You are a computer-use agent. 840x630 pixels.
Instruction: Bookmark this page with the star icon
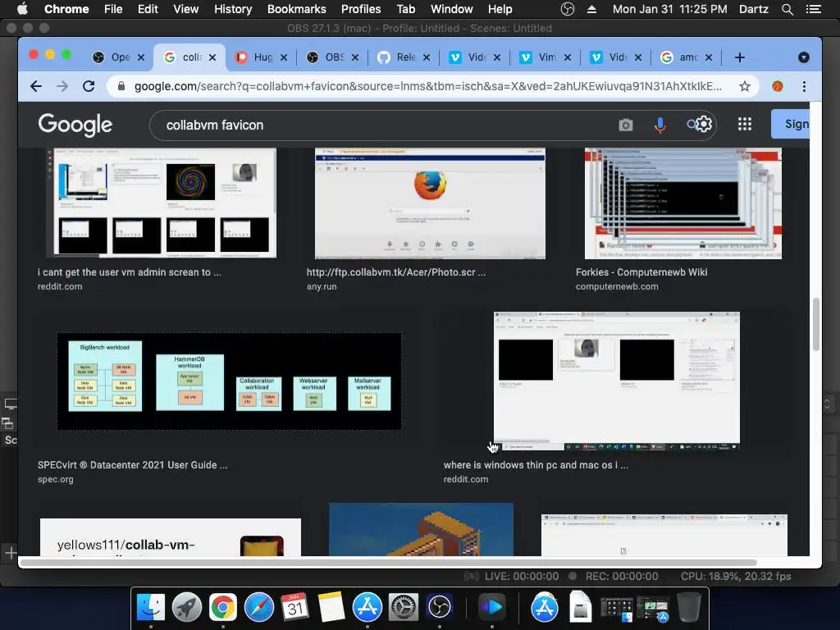(745, 86)
